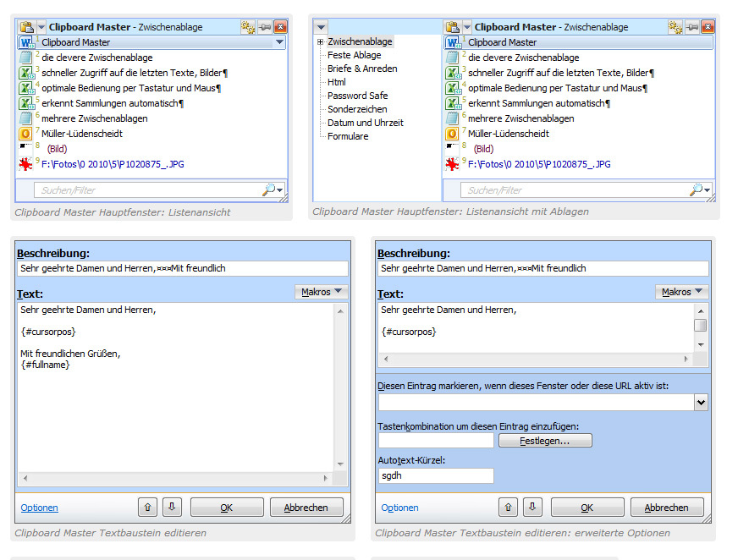The image size is (749, 560).
Task: Expand the Zwischenablage tree node
Action: click(x=320, y=42)
